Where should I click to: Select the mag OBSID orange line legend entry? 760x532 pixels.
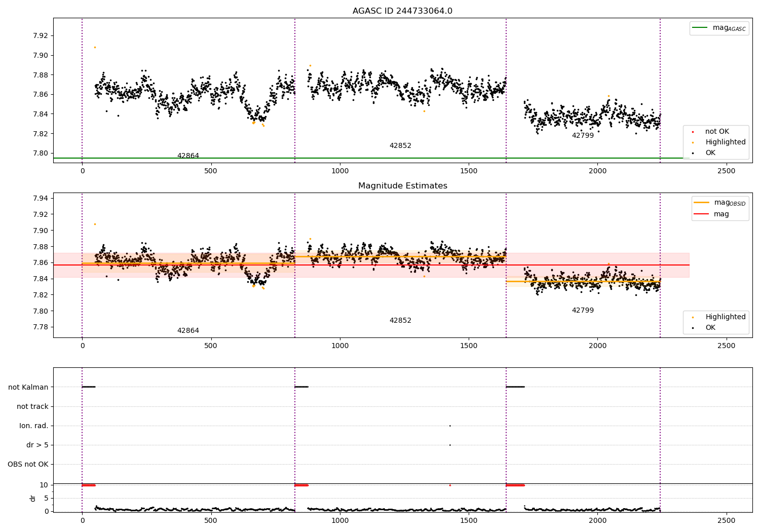[x=719, y=203]
